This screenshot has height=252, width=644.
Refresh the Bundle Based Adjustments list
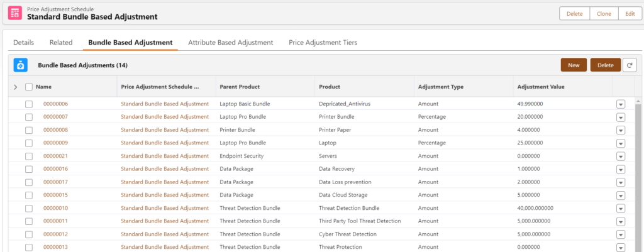coord(629,65)
